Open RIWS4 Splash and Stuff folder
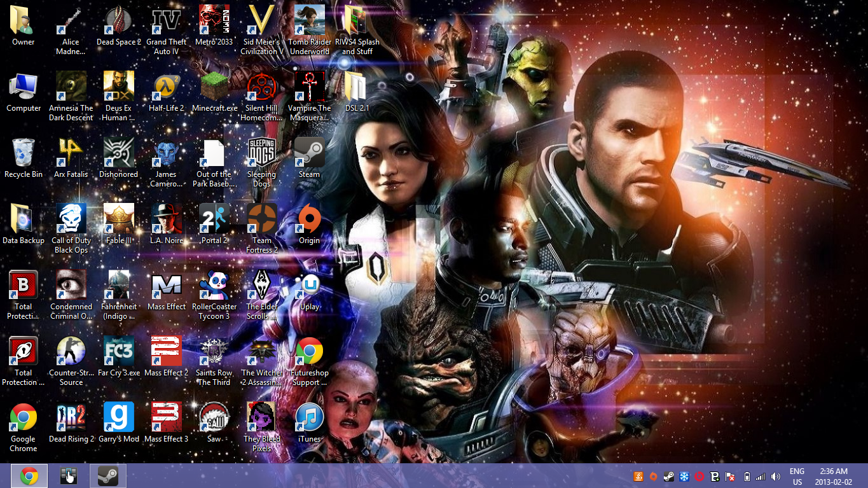The width and height of the screenshot is (868, 488). (x=357, y=31)
